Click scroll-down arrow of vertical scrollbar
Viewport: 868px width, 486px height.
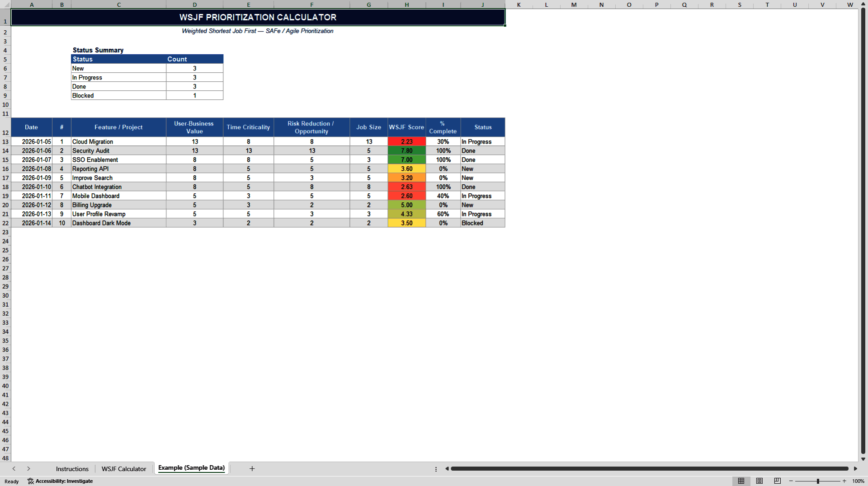point(863,459)
